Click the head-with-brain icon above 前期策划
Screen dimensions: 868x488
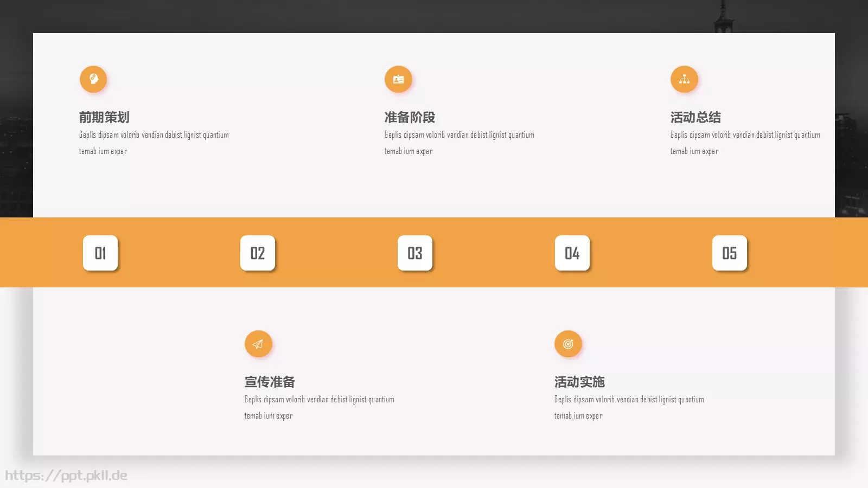click(93, 79)
